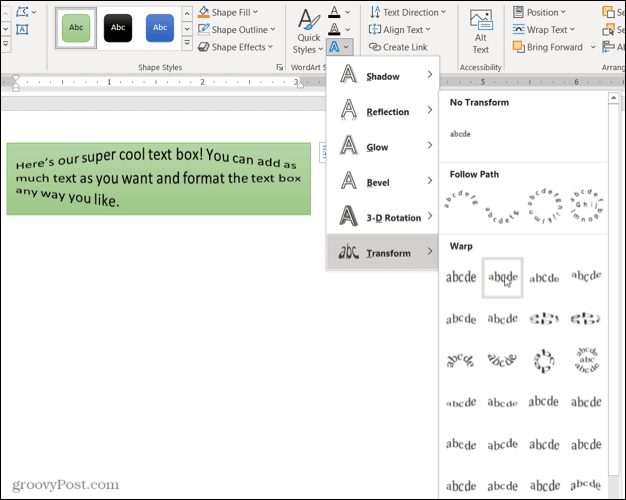Image resolution: width=626 pixels, height=500 pixels.
Task: Select the No Transform abcde option
Action: tap(460, 134)
